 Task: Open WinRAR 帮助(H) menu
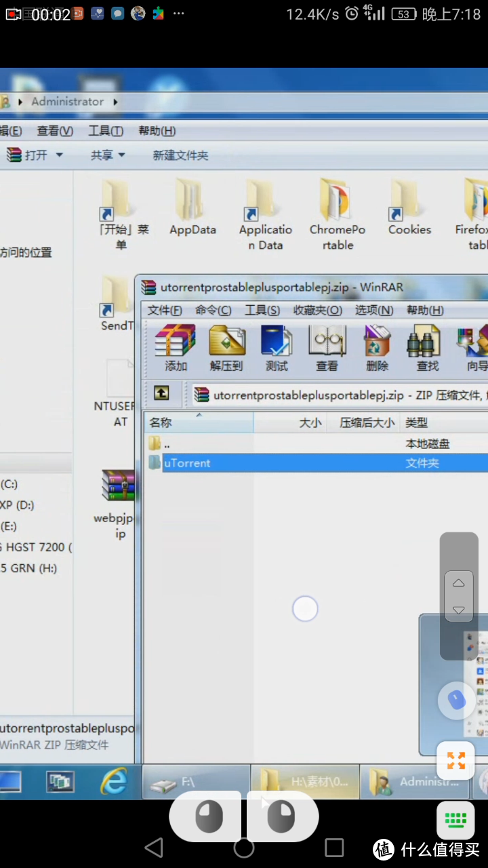click(x=425, y=310)
